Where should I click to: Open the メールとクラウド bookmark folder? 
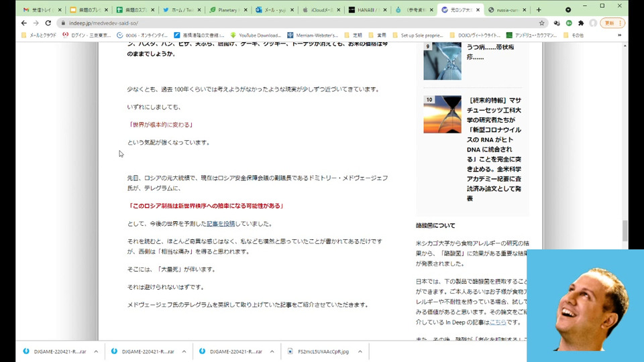point(39,36)
